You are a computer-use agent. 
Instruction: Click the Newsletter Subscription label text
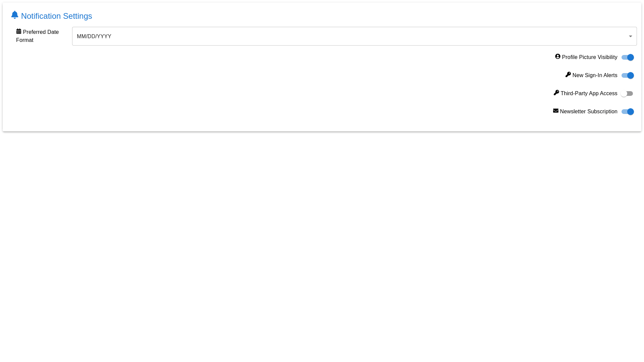click(588, 112)
